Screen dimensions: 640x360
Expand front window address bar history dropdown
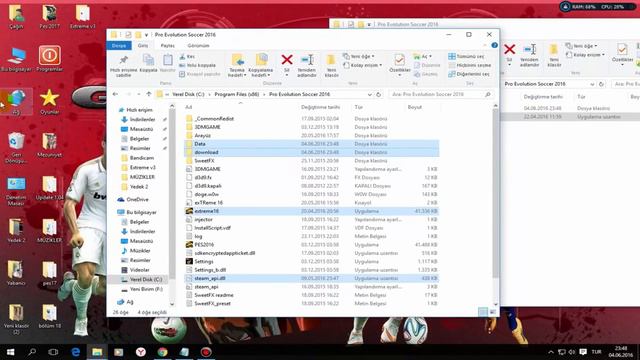tap(369, 94)
